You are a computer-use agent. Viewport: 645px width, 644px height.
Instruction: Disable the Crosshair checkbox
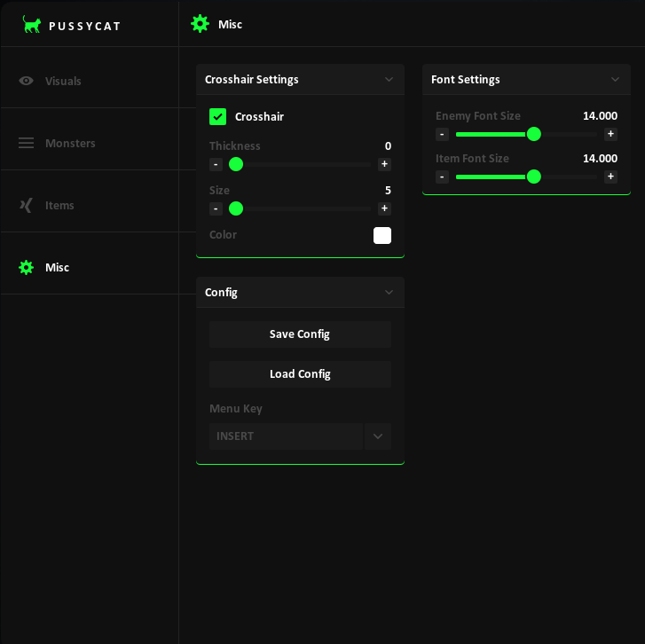(218, 116)
